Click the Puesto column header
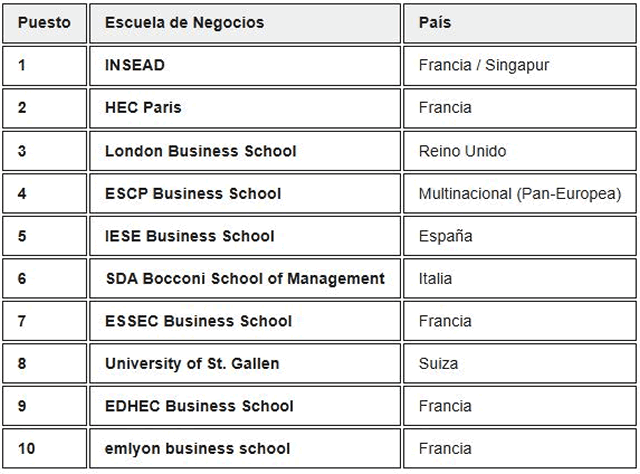Viewport: 640px width, 474px height. point(43,23)
